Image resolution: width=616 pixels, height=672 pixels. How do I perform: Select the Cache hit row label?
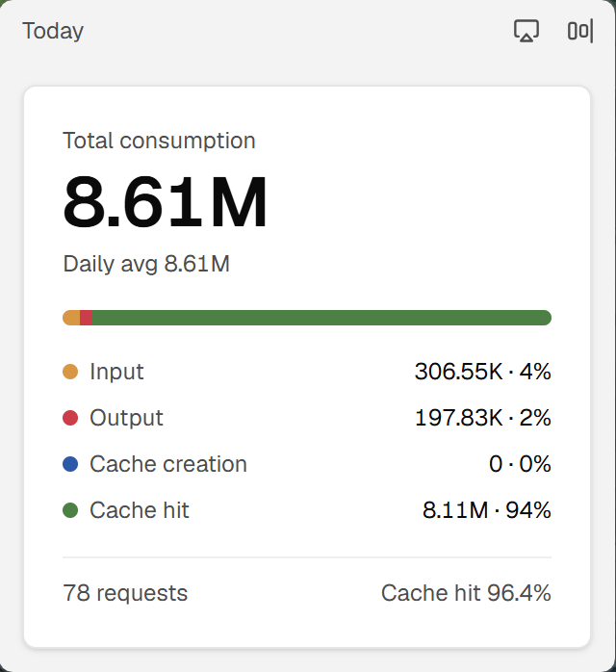click(140, 510)
